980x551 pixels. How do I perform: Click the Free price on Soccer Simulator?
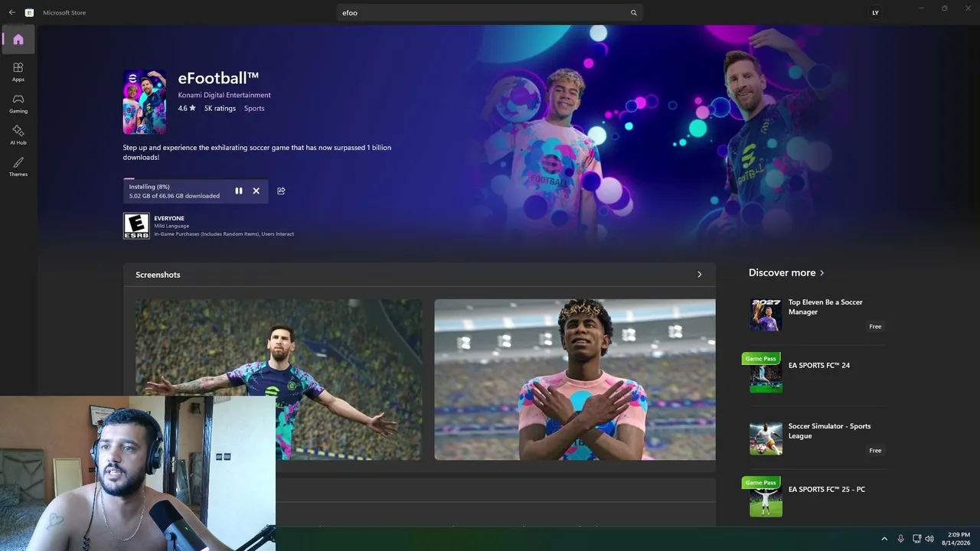pyautogui.click(x=875, y=451)
